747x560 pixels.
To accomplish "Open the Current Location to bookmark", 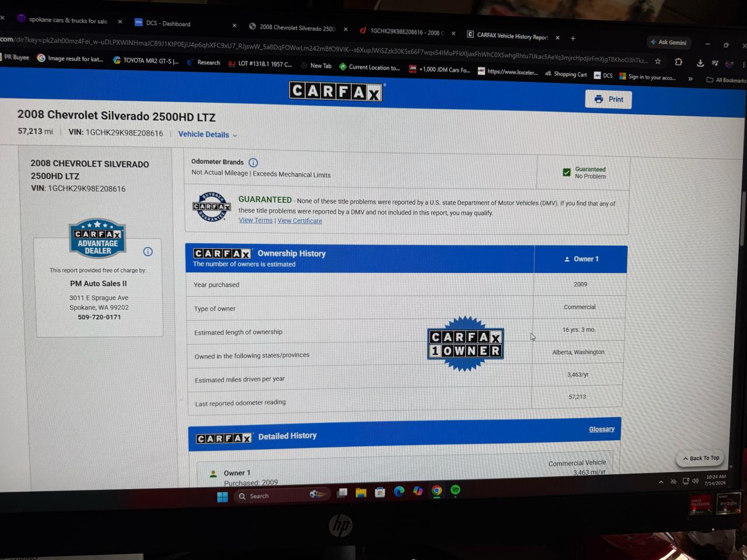I will pos(369,67).
